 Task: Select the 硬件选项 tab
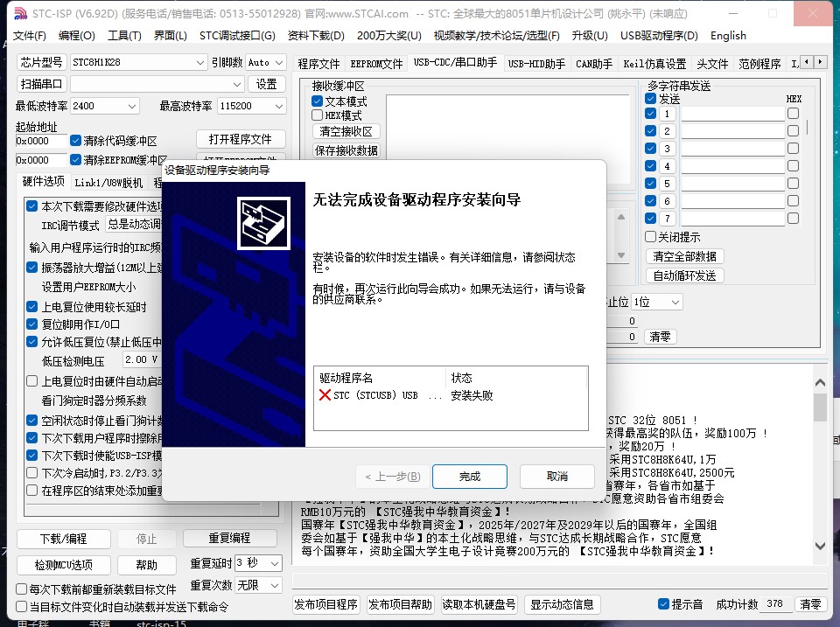(44, 182)
